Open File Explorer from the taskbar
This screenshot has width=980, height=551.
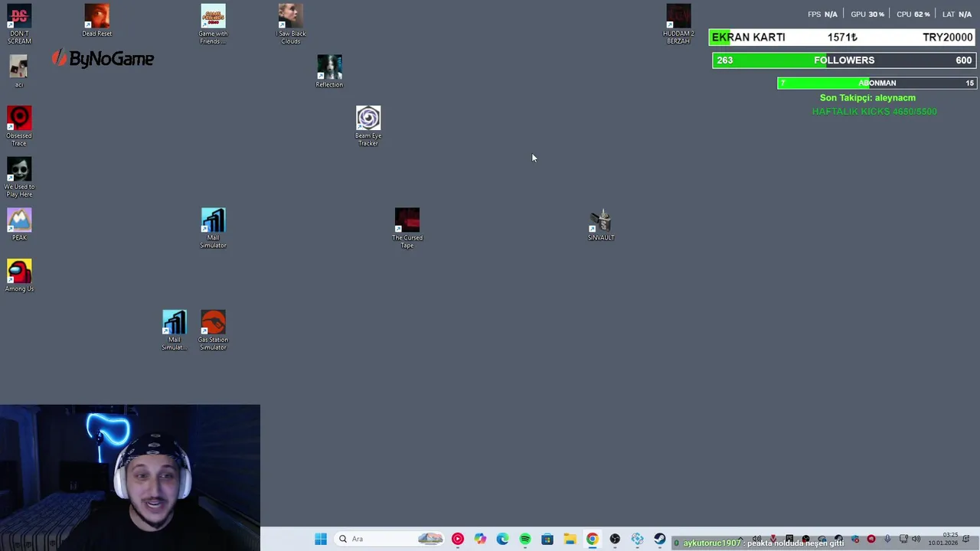point(570,539)
